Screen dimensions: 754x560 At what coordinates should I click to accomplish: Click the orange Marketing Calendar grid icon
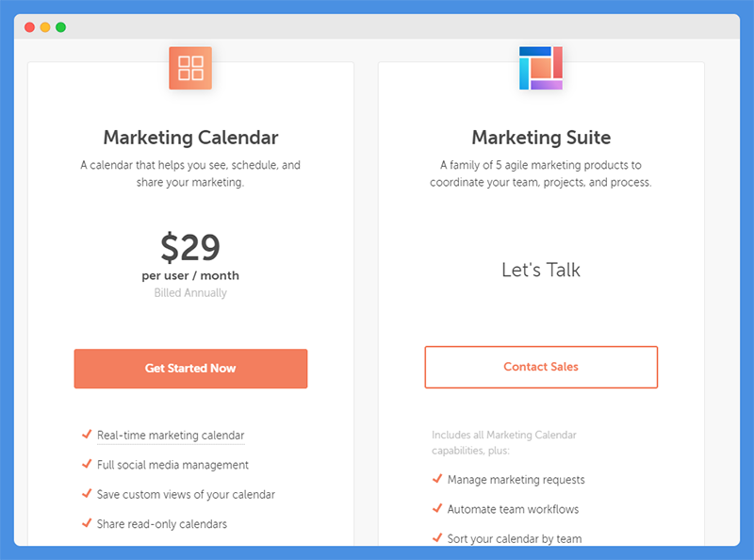click(x=190, y=68)
